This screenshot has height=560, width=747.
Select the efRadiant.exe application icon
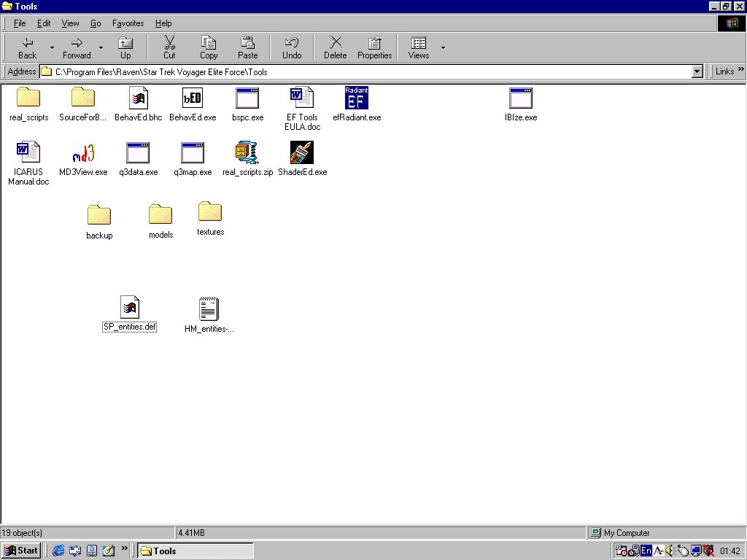[357, 98]
